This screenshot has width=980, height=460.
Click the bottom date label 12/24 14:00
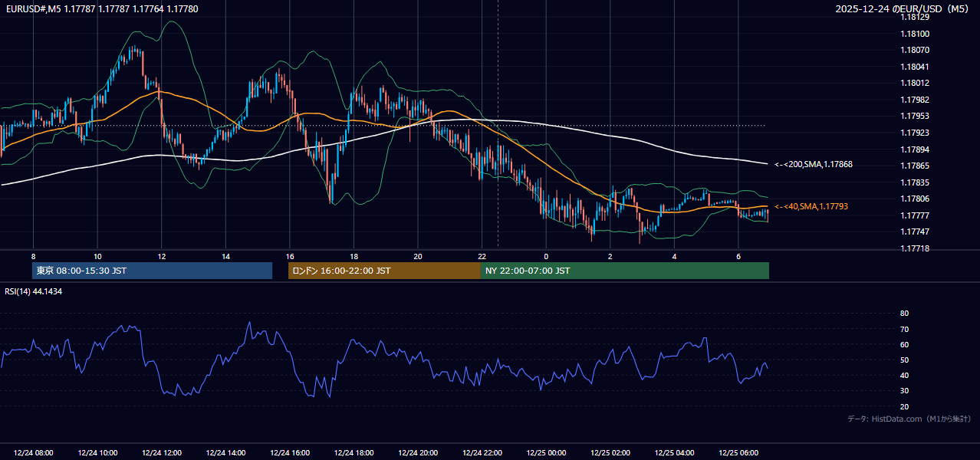click(x=225, y=453)
